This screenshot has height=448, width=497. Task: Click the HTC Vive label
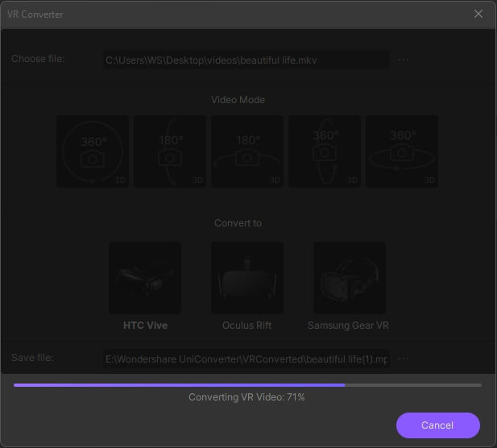pyautogui.click(x=145, y=326)
